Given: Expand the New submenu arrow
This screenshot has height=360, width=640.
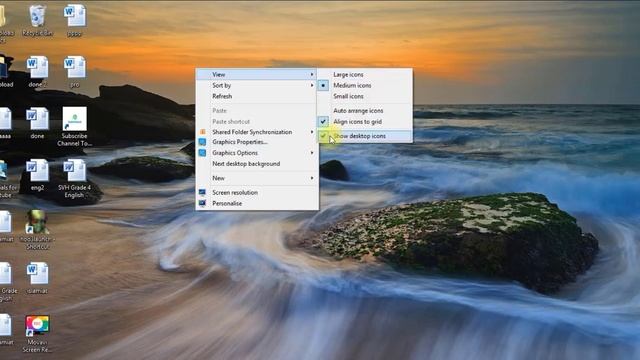Looking at the screenshot, I should [312, 178].
